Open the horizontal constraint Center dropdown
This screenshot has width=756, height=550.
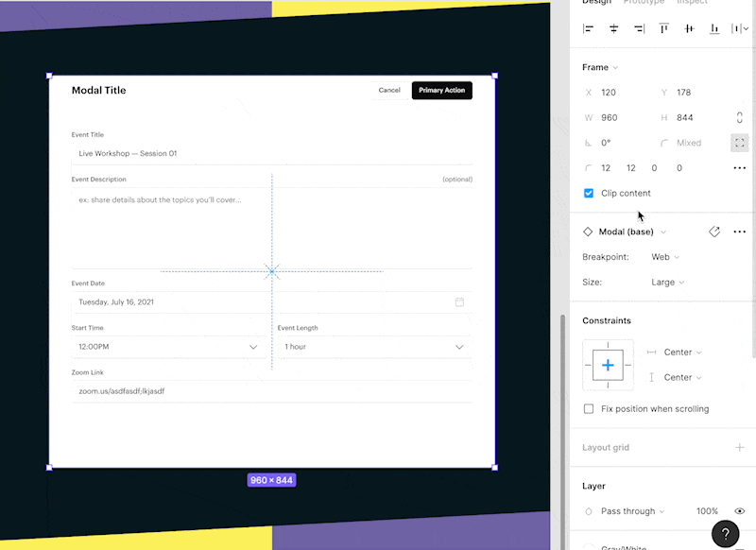pos(682,352)
